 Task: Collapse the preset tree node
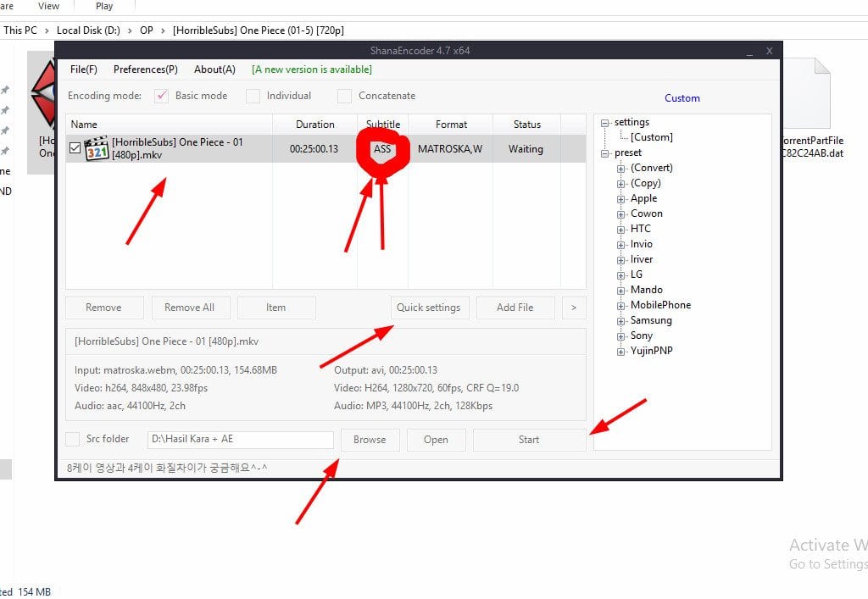(605, 153)
